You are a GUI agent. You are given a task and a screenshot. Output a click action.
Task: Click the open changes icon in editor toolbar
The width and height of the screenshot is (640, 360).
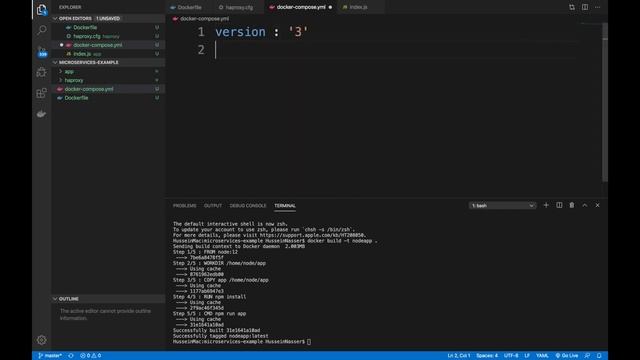pos(572,7)
